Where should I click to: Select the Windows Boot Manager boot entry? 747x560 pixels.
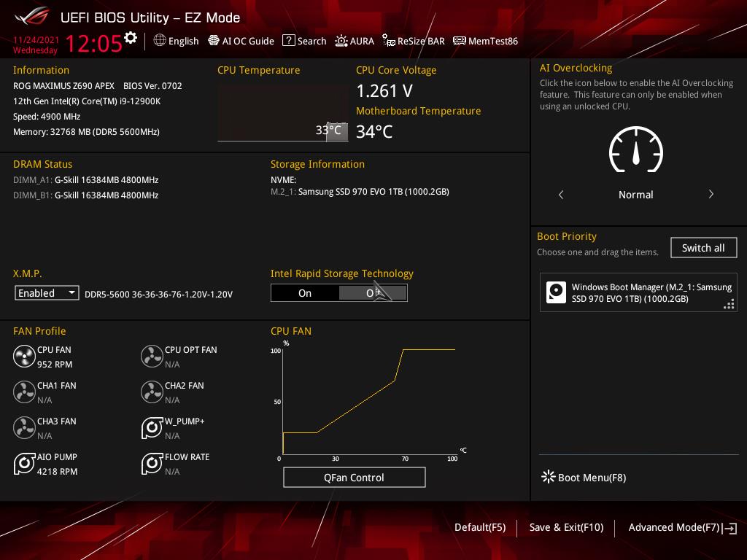[x=638, y=292]
